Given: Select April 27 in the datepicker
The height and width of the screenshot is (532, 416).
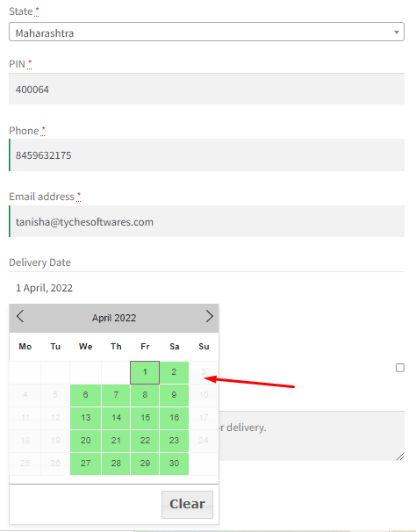Looking at the screenshot, I should 85,464.
